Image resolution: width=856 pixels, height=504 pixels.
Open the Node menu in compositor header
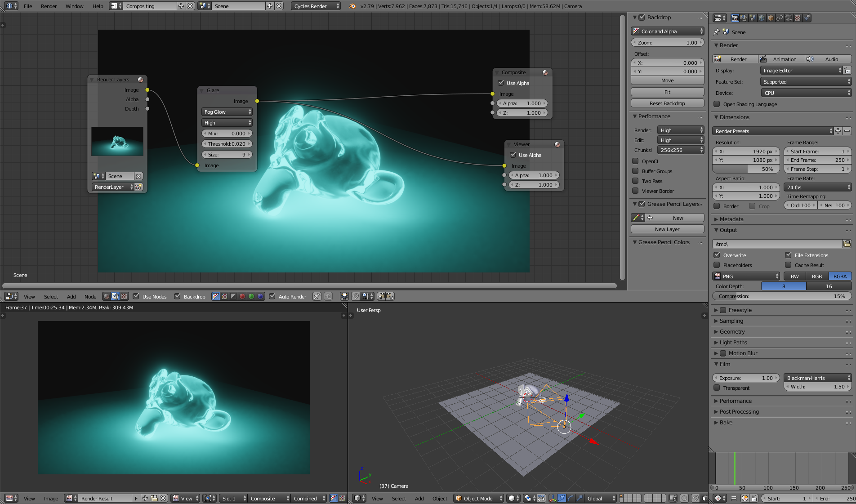click(x=90, y=296)
